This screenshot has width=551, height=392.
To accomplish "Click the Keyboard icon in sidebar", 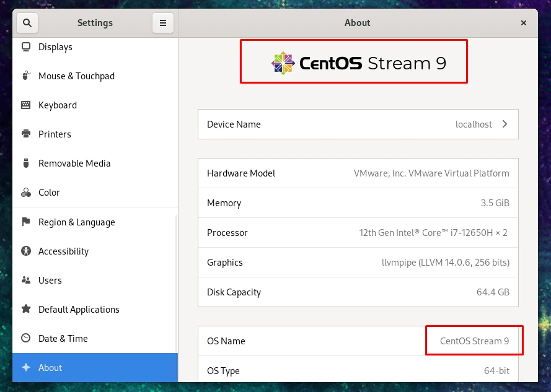I will coord(26,105).
